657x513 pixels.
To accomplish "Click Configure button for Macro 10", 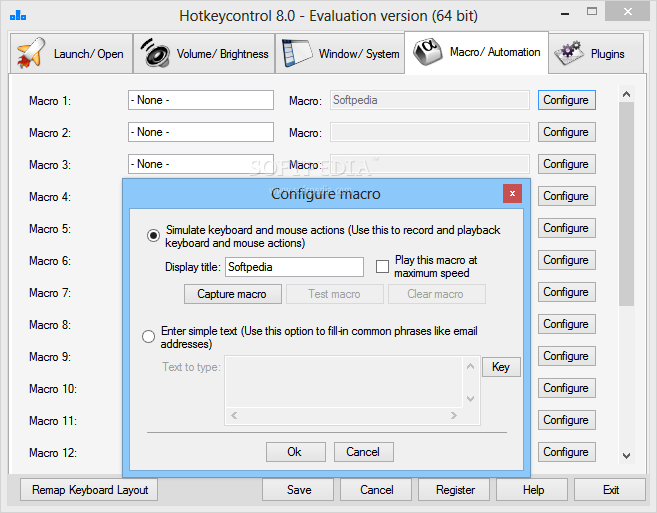I will (x=566, y=388).
